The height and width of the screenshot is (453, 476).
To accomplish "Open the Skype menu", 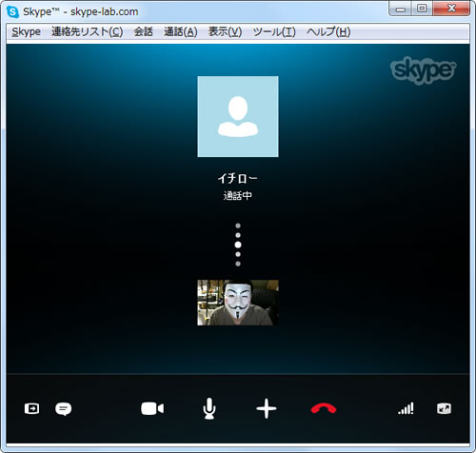I will (x=26, y=31).
